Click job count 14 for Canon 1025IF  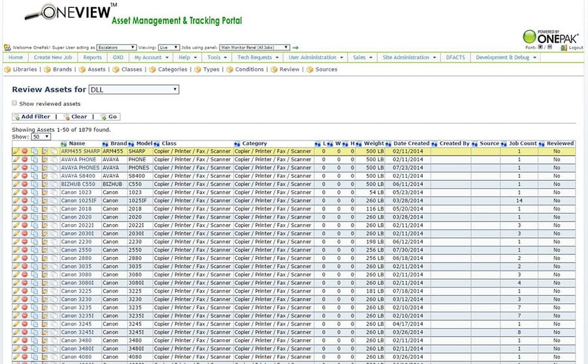(519, 201)
